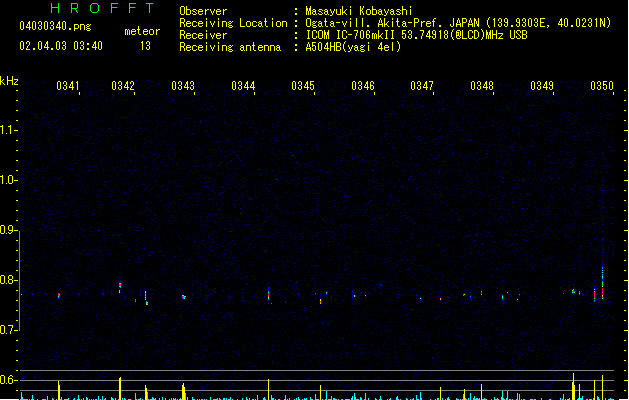629x400 pixels.
Task: Click the 0344 time marker
Action: tap(243, 86)
